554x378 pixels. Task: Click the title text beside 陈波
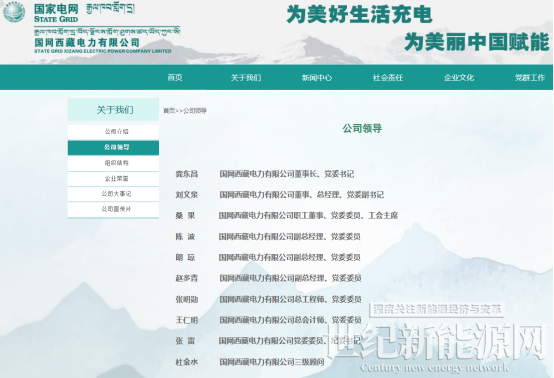point(289,237)
